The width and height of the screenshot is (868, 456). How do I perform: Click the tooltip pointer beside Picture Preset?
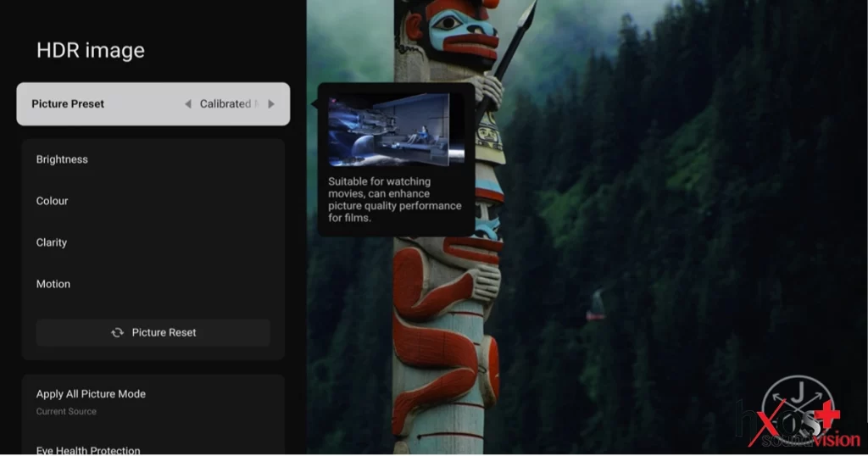click(314, 103)
